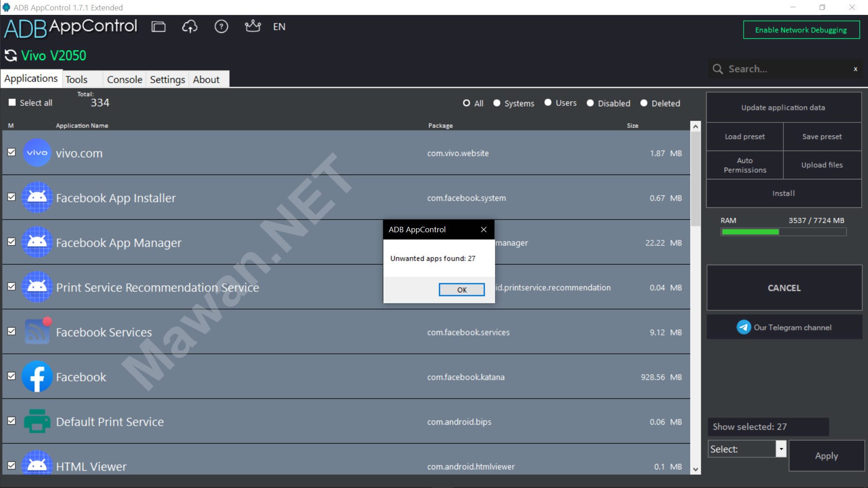Click the Upload files button
Viewport: 868px width, 488px height.
tap(822, 165)
